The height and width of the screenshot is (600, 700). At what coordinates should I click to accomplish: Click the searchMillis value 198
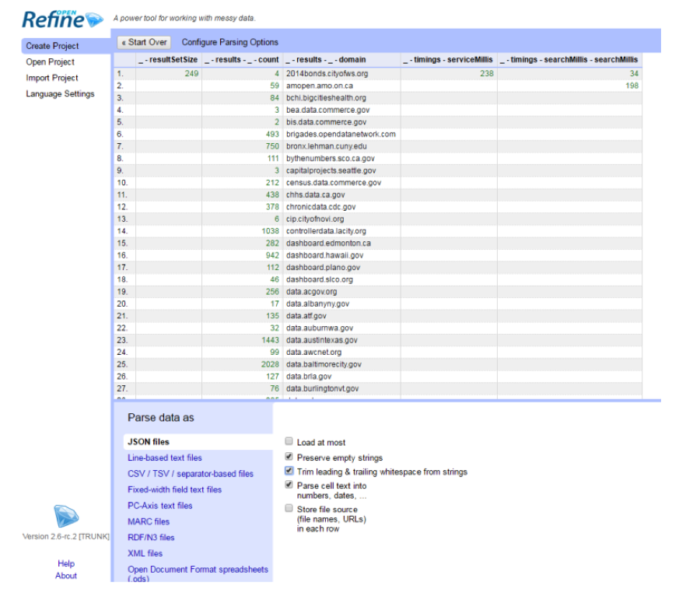(632, 86)
